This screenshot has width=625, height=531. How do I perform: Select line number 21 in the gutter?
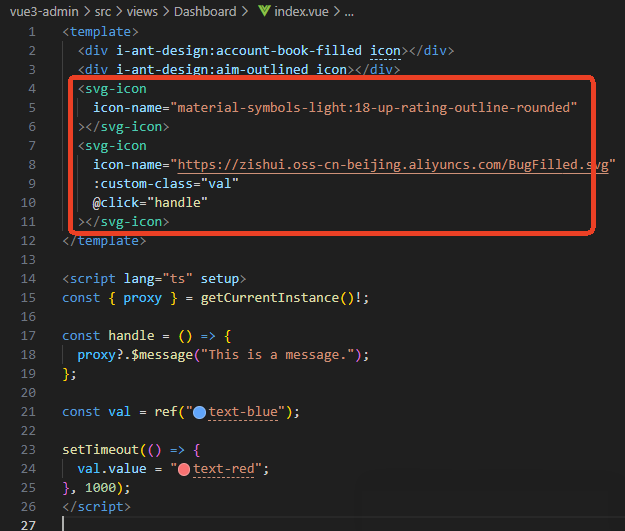point(28,412)
